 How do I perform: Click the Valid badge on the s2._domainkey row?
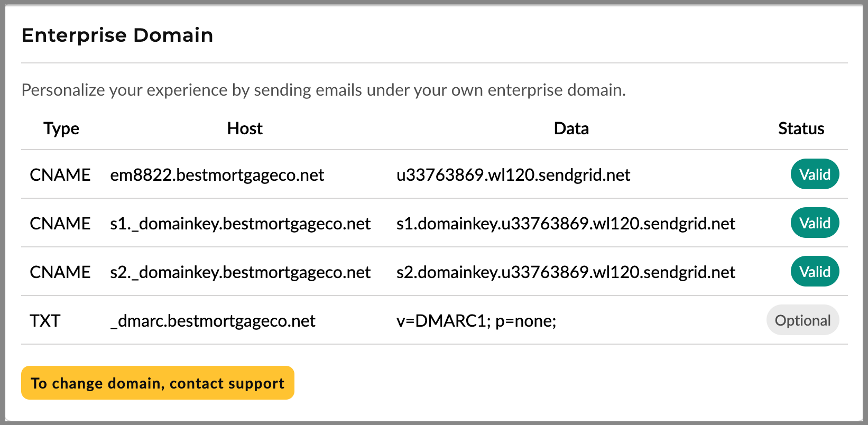click(815, 271)
